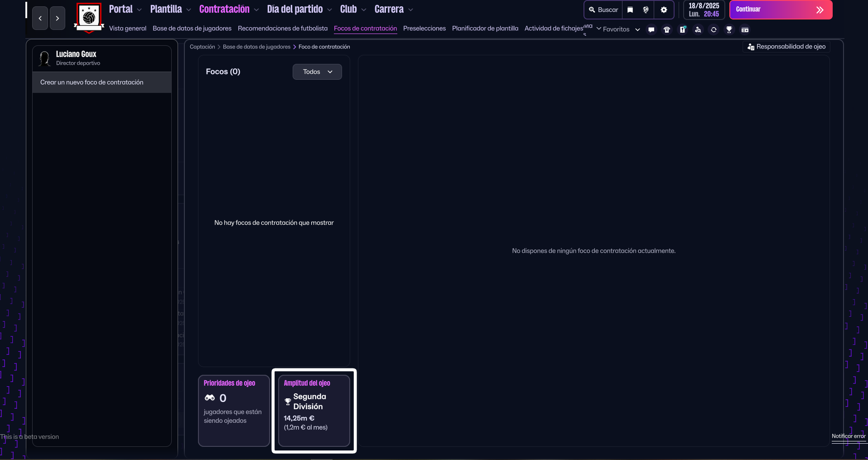This screenshot has width=868, height=460.
Task: Go back with the left arrow button
Action: click(x=40, y=18)
